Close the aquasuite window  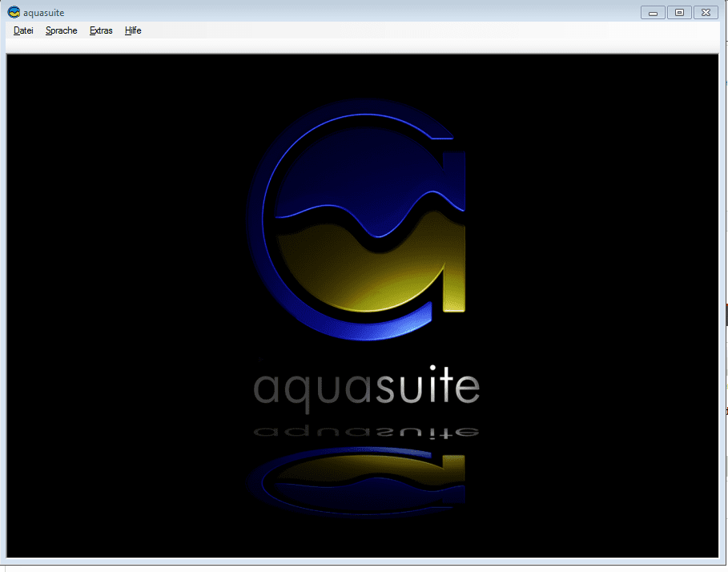point(706,13)
